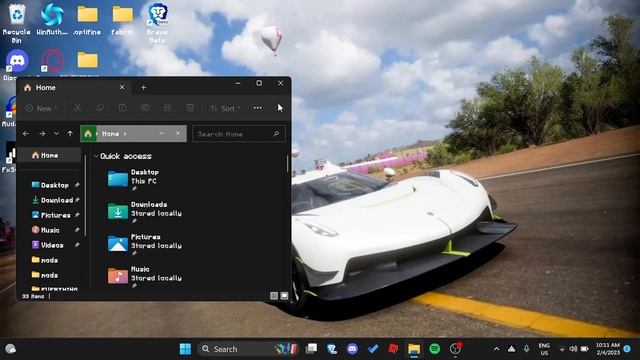The image size is (640, 360).
Task: Clear the address bar with X
Action: 178,133
